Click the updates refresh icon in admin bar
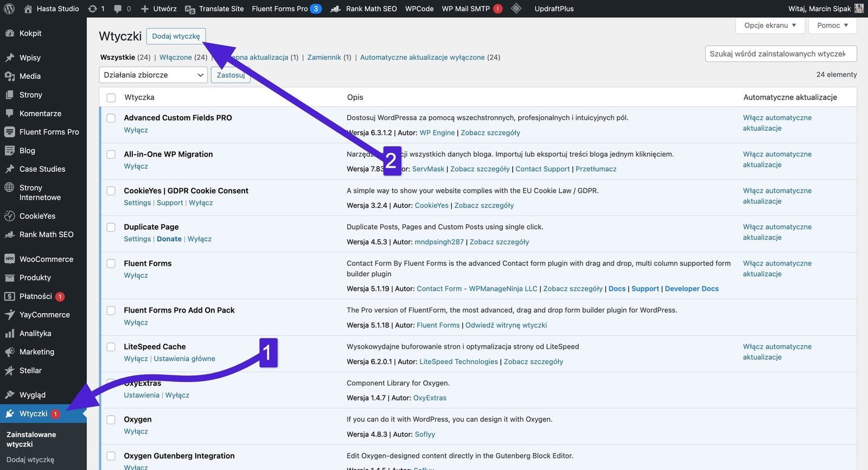The width and height of the screenshot is (868, 470). [x=93, y=9]
